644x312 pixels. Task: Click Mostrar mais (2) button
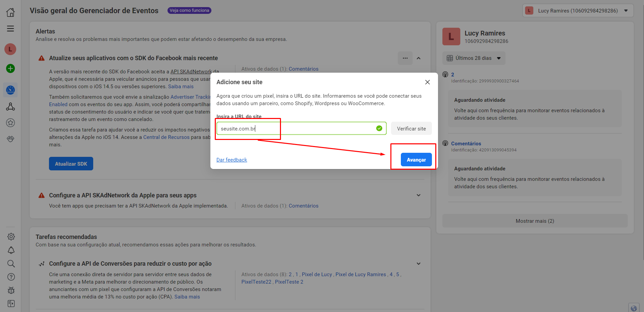click(x=535, y=221)
